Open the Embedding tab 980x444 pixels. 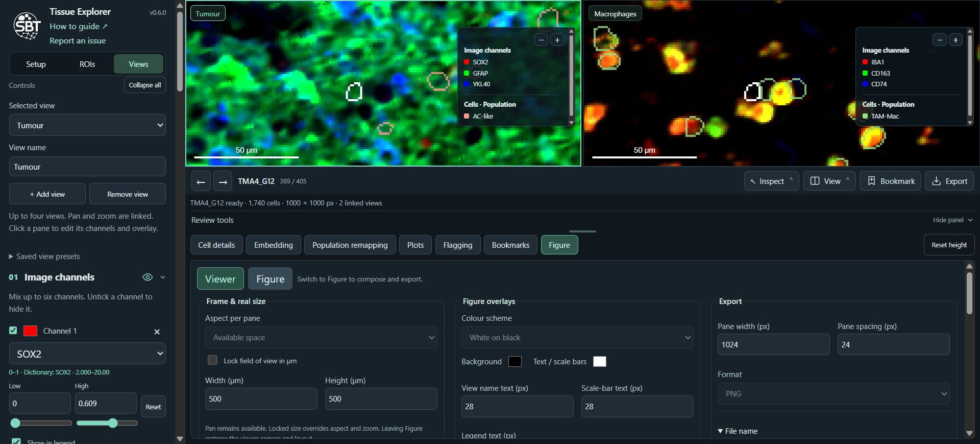pyautogui.click(x=274, y=245)
